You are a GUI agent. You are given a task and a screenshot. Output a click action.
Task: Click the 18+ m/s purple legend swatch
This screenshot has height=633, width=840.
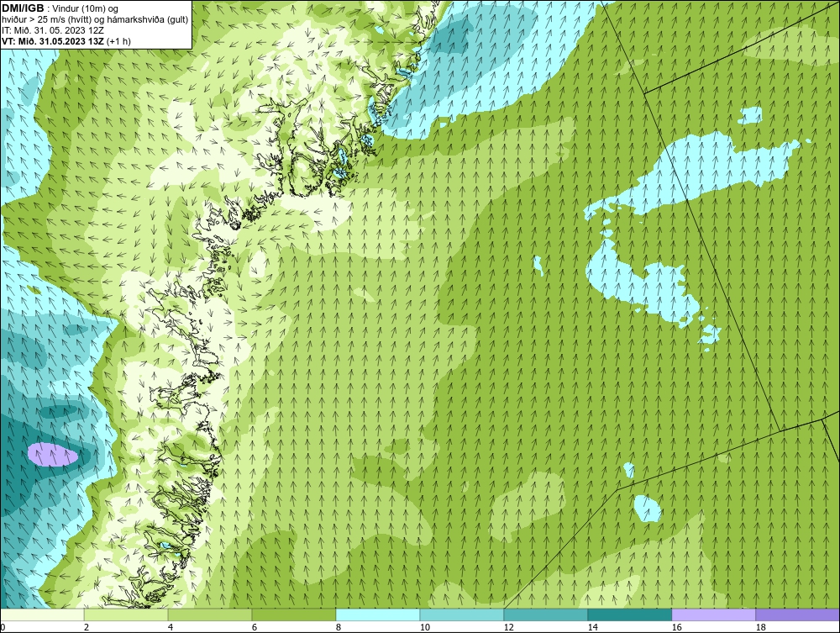click(797, 615)
